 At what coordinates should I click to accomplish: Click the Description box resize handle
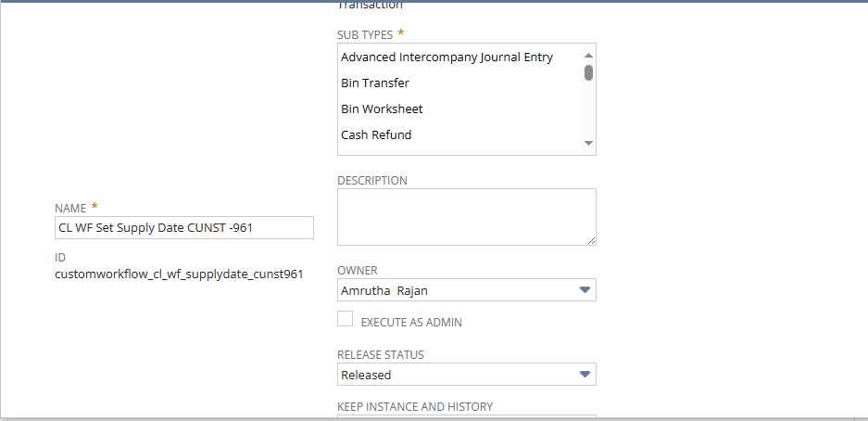(x=590, y=239)
